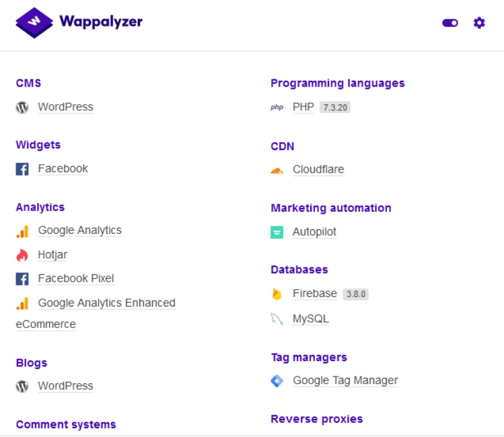
Task: Open the Google Analytics link
Action: pyautogui.click(x=79, y=230)
